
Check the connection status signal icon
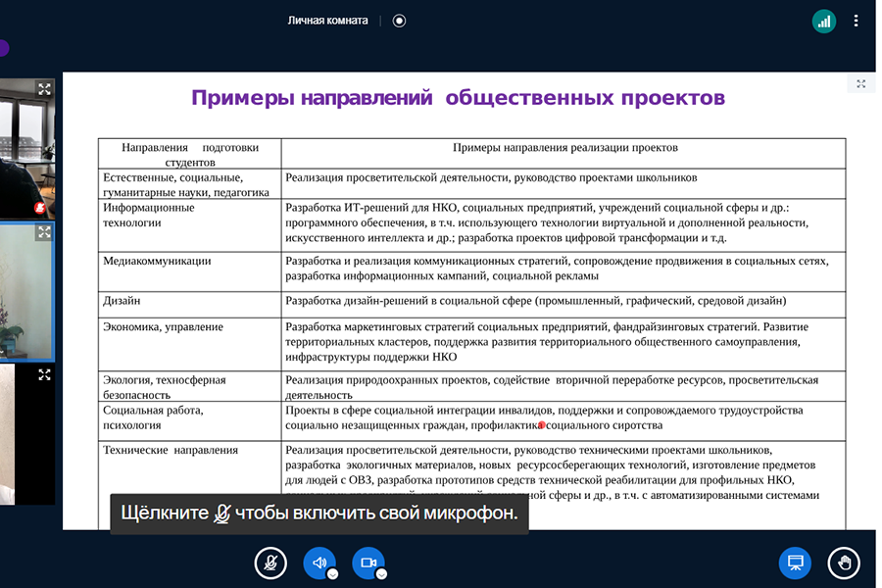(823, 22)
